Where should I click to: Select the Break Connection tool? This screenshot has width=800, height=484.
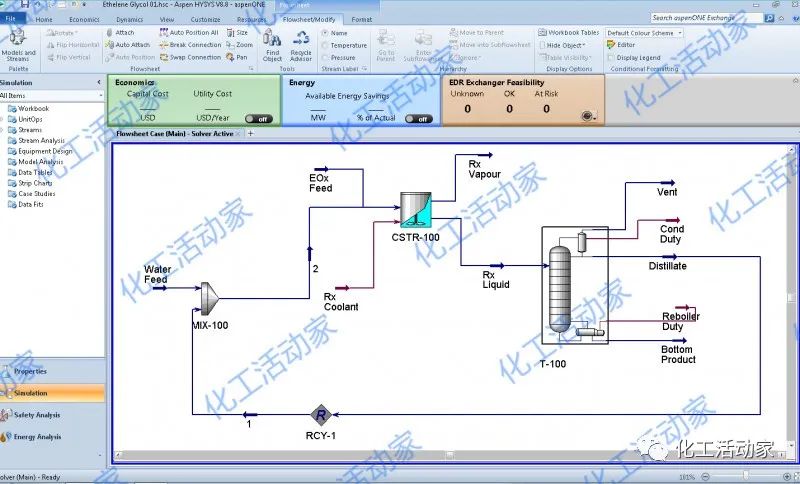click(190, 45)
